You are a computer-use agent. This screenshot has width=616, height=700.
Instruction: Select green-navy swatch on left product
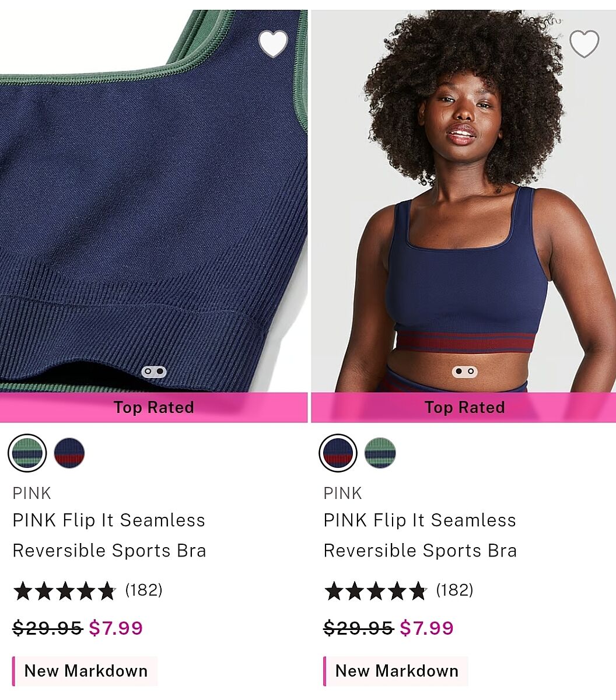coord(27,453)
